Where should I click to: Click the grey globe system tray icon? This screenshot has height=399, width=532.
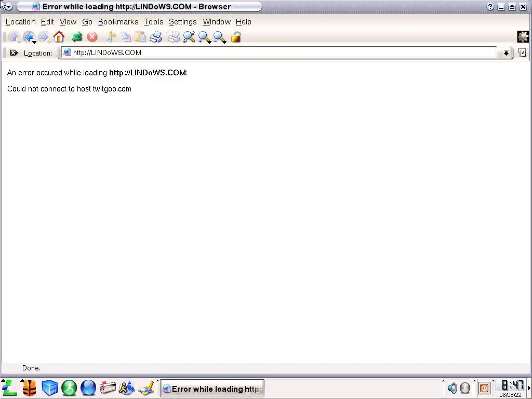point(465,388)
